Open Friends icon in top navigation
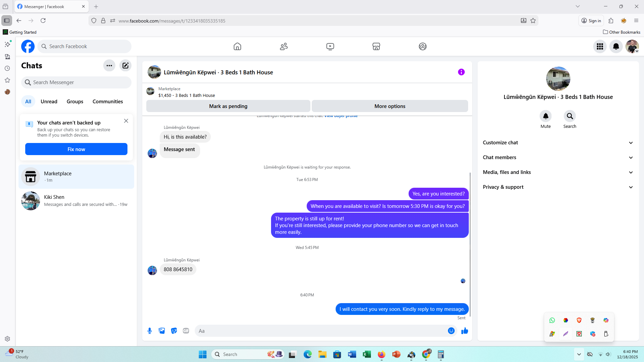Viewport: 644px width, 362px height. pyautogui.click(x=284, y=46)
